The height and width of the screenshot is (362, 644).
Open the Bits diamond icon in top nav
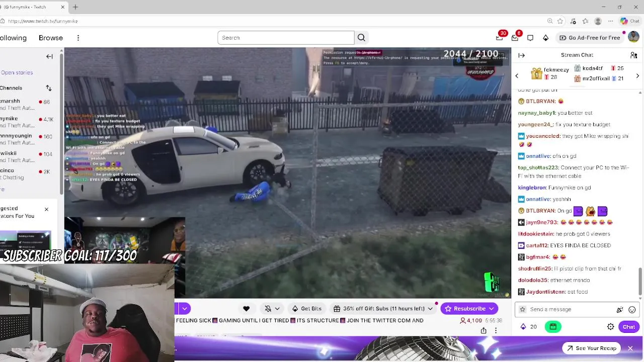(x=545, y=38)
